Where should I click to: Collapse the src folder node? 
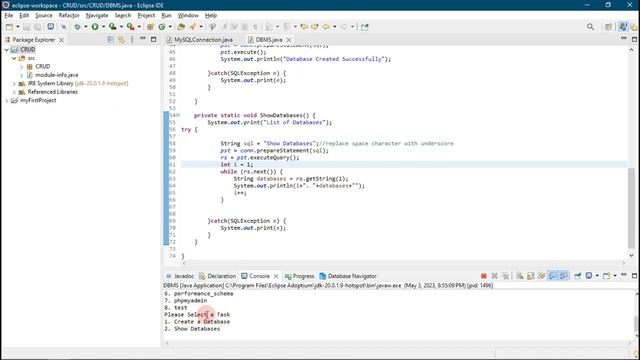click(x=14, y=58)
